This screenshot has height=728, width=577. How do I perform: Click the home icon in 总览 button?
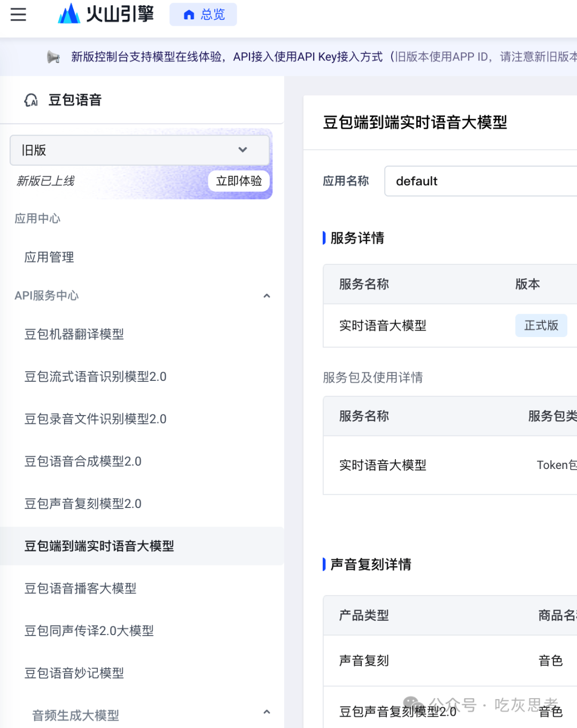189,15
